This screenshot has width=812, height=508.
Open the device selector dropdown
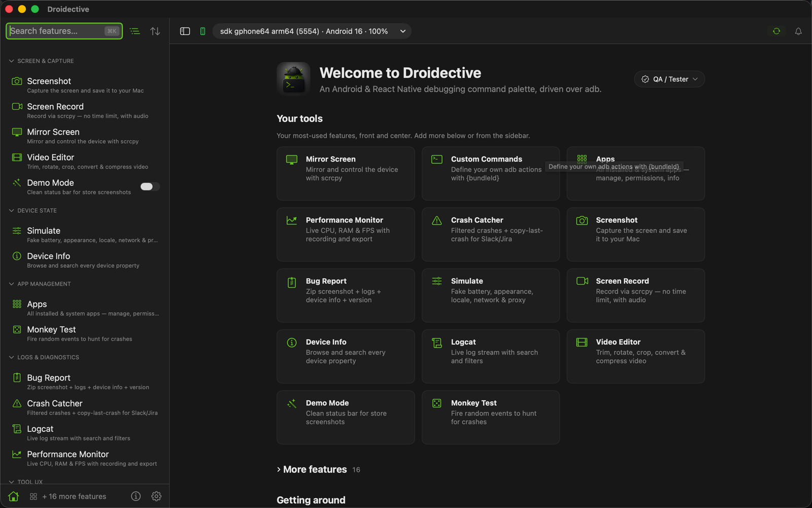click(312, 31)
